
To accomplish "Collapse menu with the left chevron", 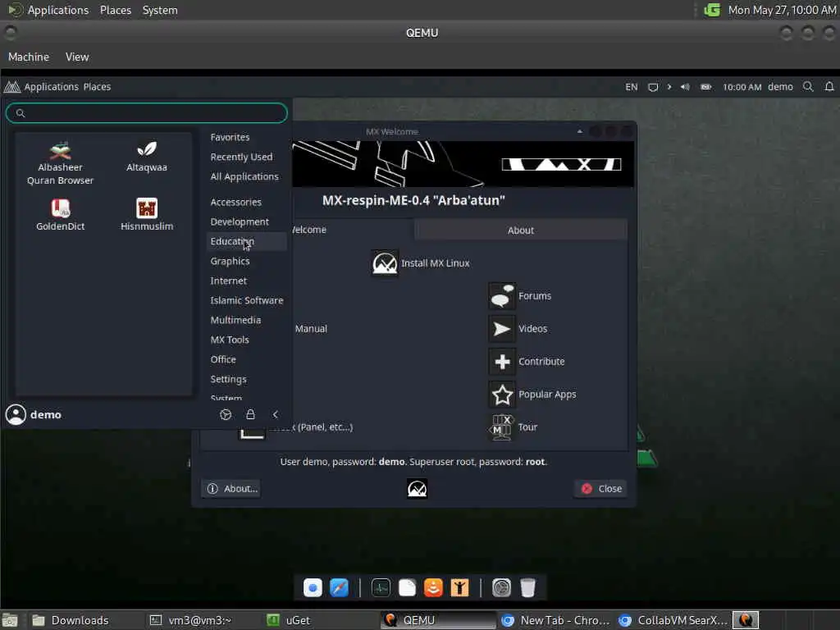I will click(x=276, y=414).
